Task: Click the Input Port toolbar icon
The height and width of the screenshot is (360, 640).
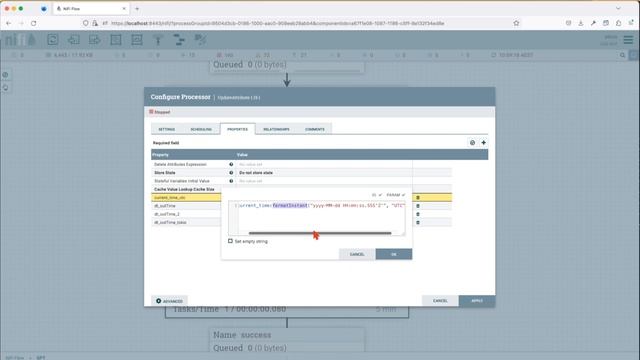Action: point(73,40)
